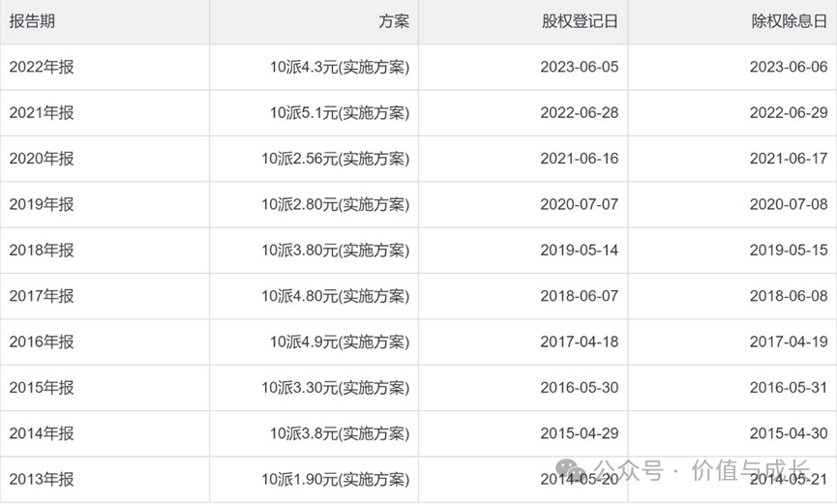Viewport: 837px width, 504px height.
Task: Select the 报告期 column header
Action: (x=32, y=21)
